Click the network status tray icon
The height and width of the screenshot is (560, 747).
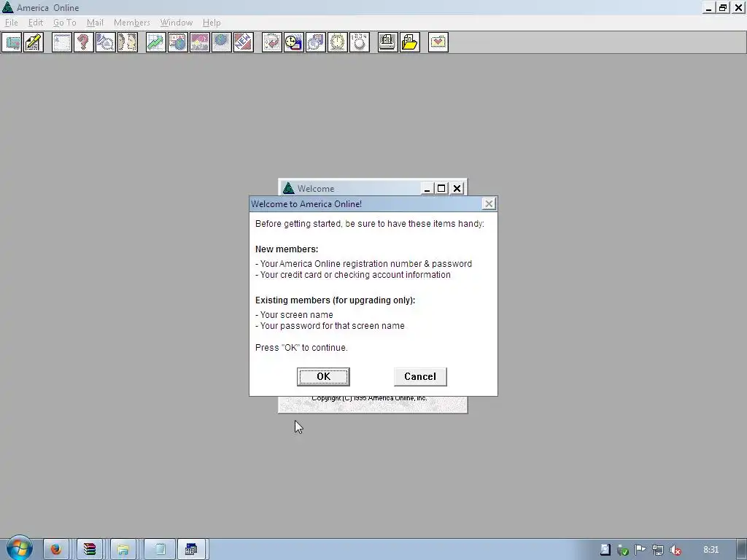[x=658, y=550]
